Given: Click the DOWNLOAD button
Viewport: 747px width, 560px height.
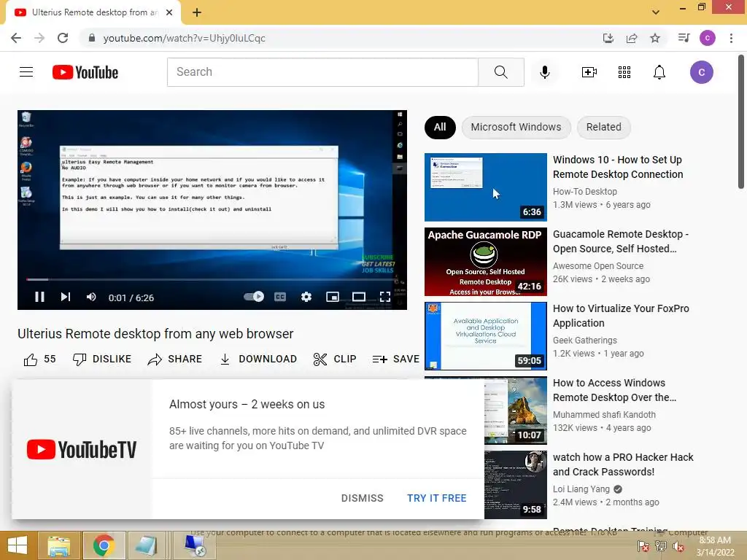Looking at the screenshot, I should (x=258, y=359).
